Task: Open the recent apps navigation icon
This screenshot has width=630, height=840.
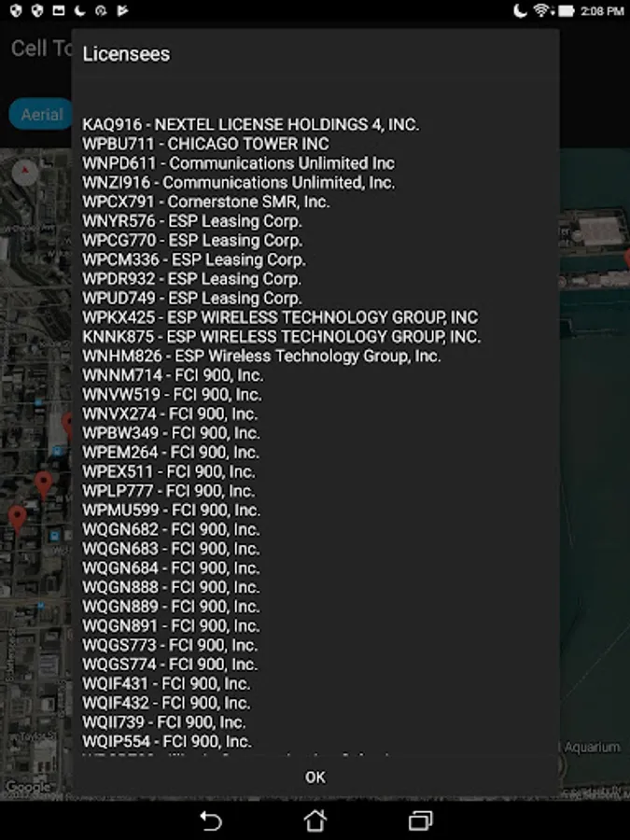Action: [421, 820]
